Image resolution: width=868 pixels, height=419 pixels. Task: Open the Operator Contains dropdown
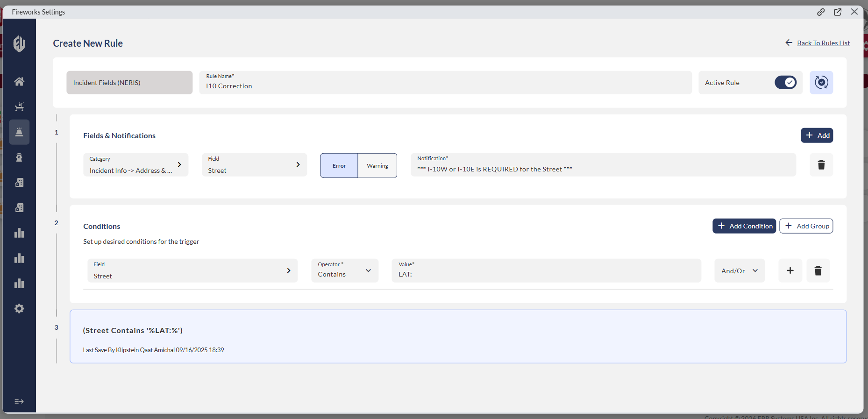[345, 271]
